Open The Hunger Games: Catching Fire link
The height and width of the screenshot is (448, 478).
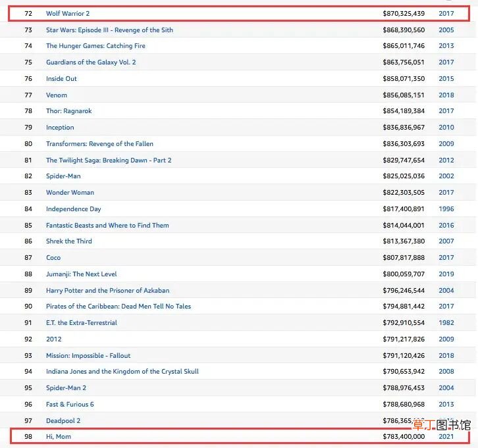click(95, 45)
